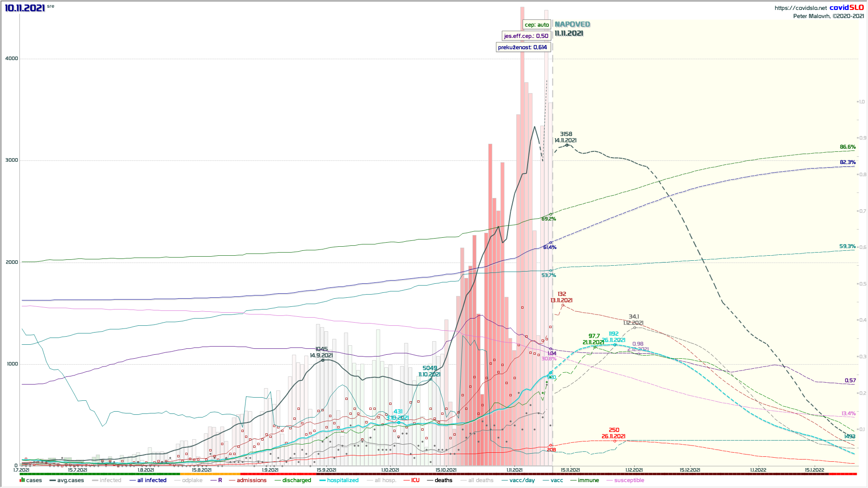This screenshot has height=488, width=868.
Task: Toggle vacc/day series in legend
Action: 522,480
